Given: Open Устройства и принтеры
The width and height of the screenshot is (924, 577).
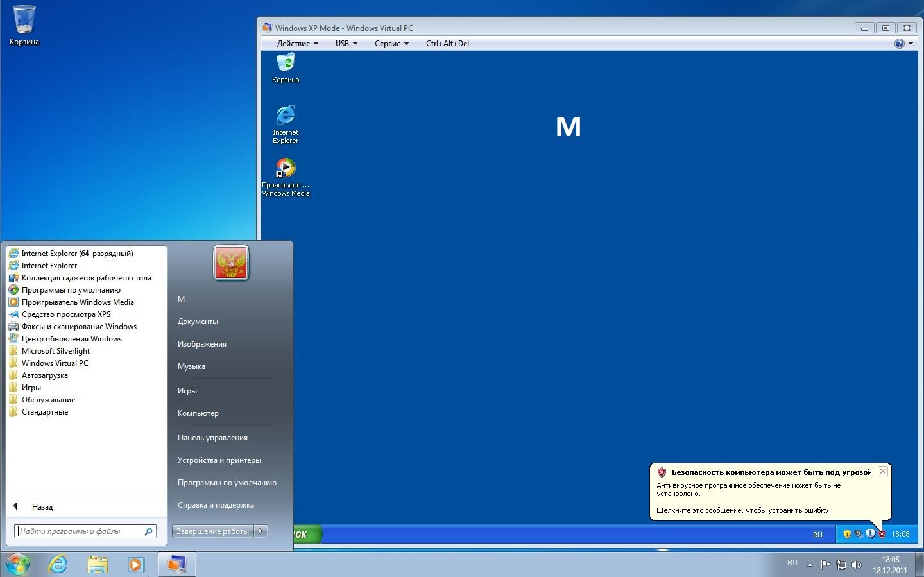Looking at the screenshot, I should click(219, 460).
